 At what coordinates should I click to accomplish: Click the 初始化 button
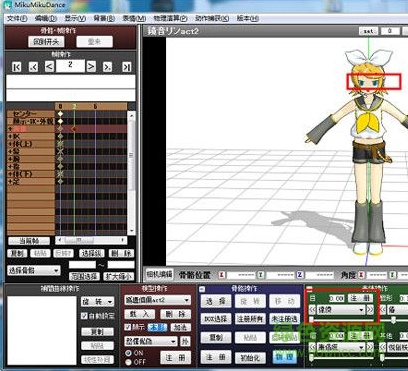[x=250, y=358]
